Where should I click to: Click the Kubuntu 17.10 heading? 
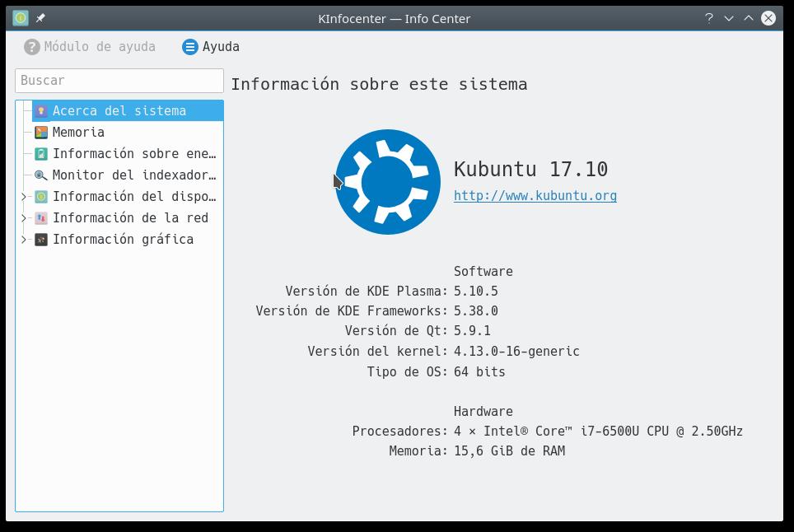coord(530,169)
